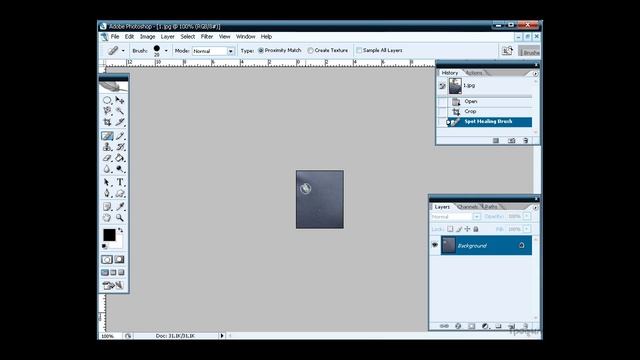This screenshot has width=640, height=360.
Task: Add a layer style in Layers panel
Action: point(458,326)
